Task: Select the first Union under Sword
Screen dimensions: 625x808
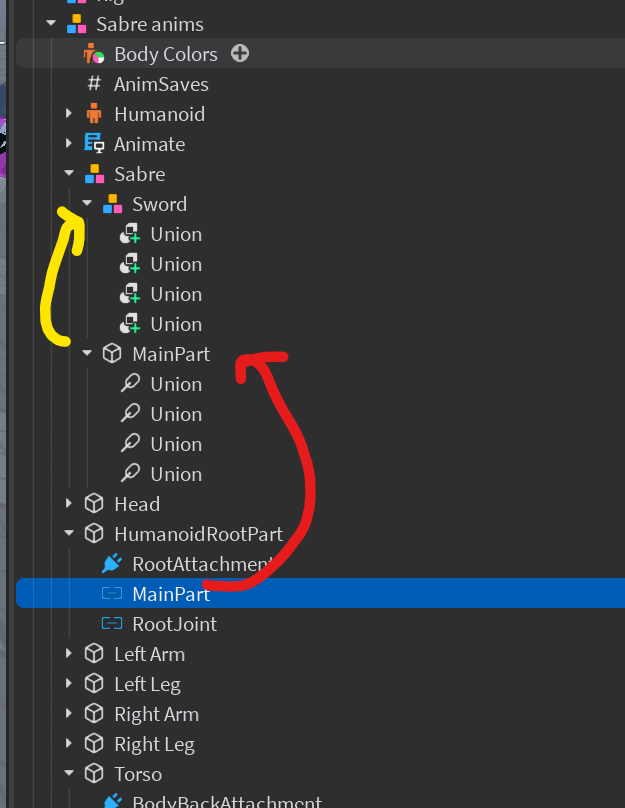Action: [176, 234]
